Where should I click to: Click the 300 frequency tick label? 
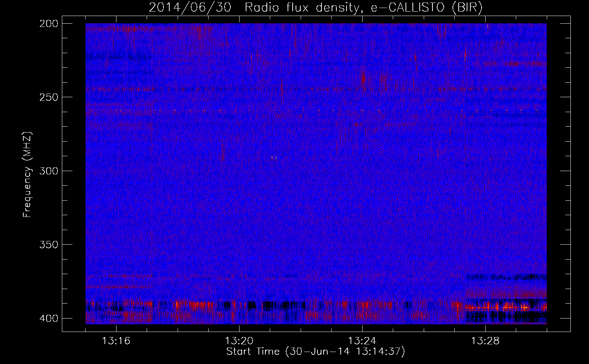[x=49, y=171]
